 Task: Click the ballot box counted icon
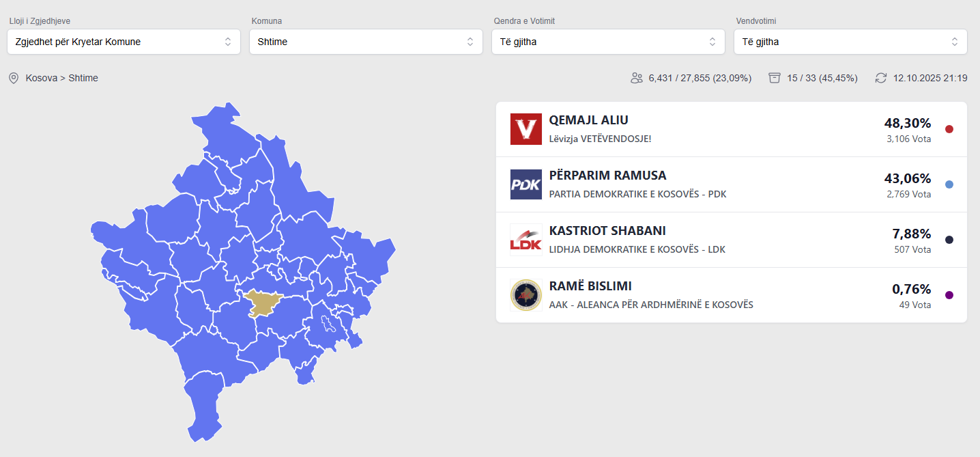coord(774,78)
